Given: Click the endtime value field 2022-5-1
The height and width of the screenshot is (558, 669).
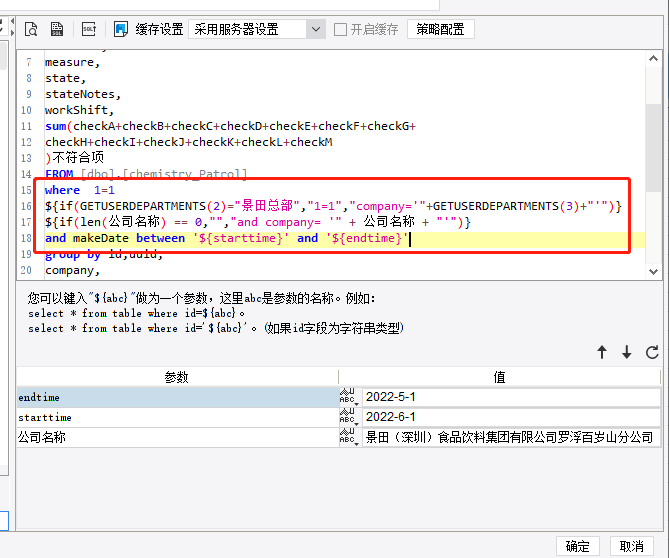Looking at the screenshot, I should click(x=511, y=397).
